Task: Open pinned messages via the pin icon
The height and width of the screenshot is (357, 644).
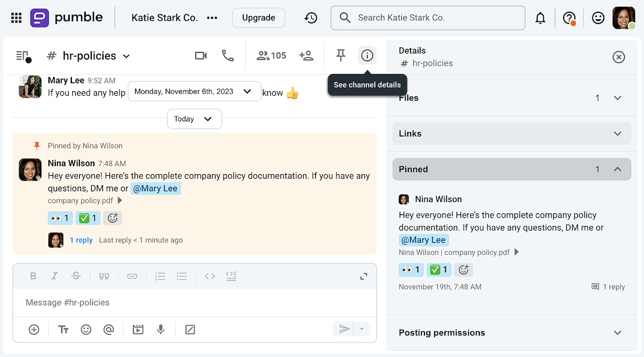Action: coord(340,55)
